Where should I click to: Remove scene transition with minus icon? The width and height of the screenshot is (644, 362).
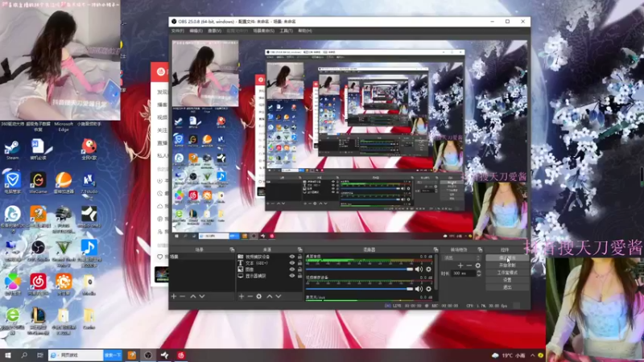[x=469, y=265]
